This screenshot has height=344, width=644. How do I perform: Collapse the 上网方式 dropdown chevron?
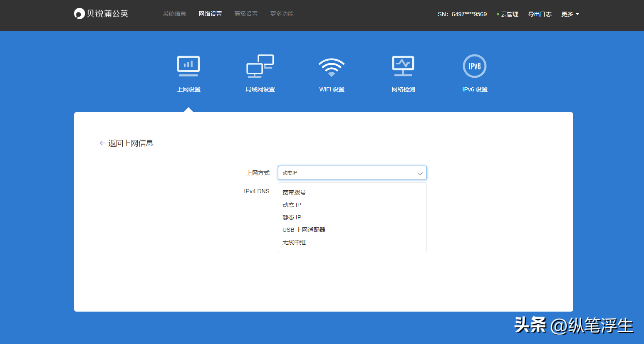[x=420, y=173]
